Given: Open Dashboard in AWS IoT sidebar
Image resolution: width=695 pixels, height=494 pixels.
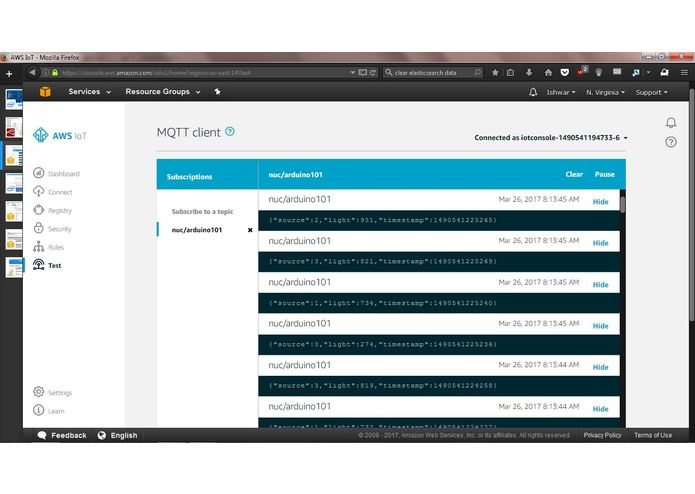Looking at the screenshot, I should coord(56,173).
